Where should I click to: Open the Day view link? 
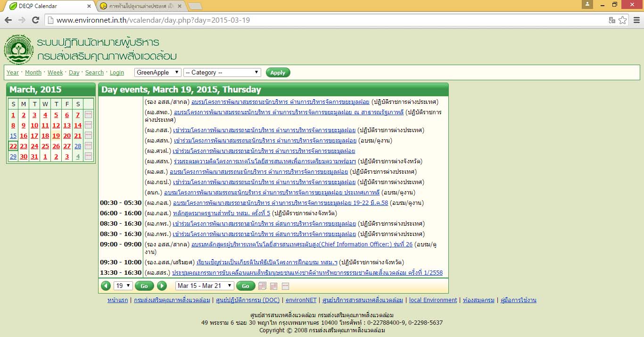click(74, 73)
